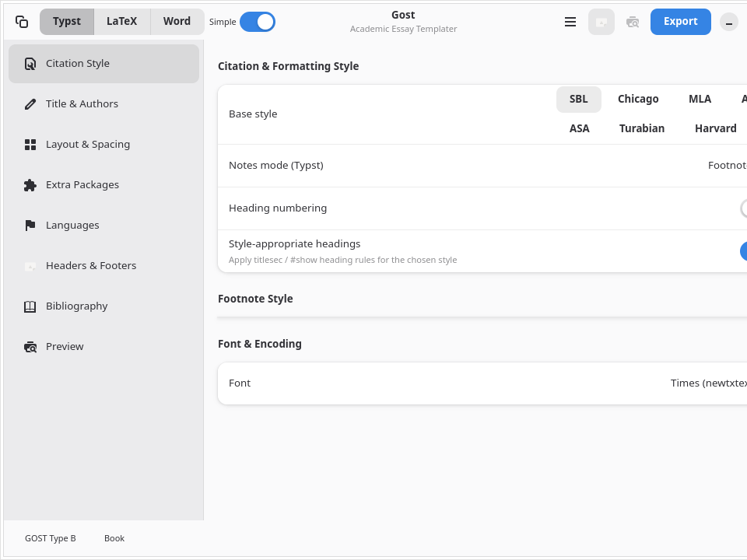The image size is (747, 560).
Task: Click the puzzle icon beside Extra Packages
Action: [x=30, y=185]
